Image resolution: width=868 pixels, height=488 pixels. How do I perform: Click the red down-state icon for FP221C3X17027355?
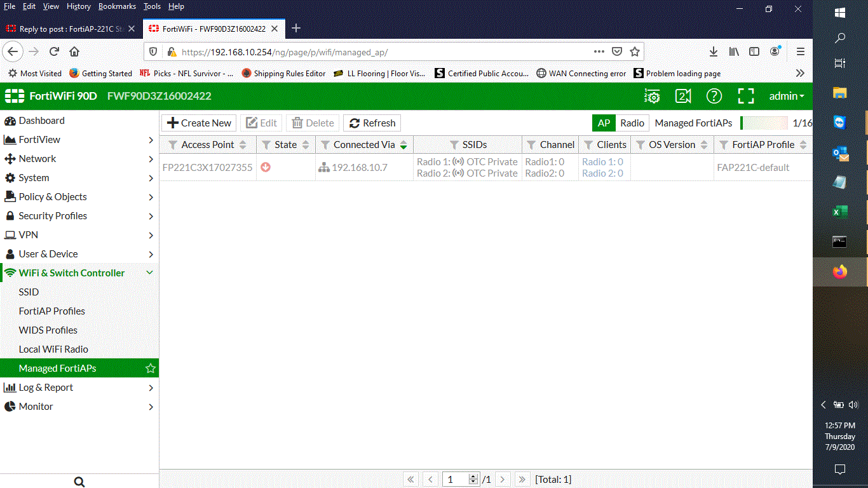[x=266, y=167]
